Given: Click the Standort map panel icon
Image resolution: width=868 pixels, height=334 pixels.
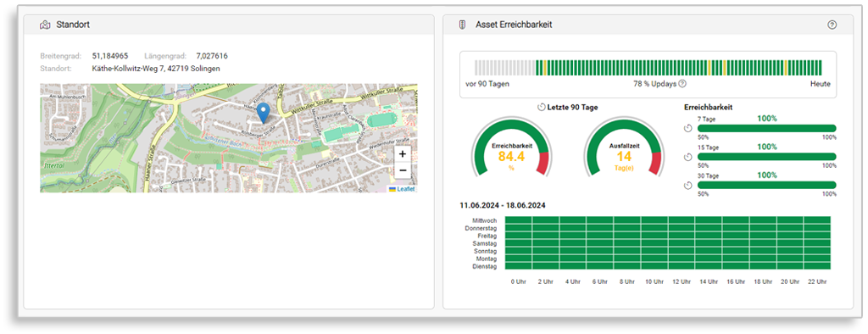Looking at the screenshot, I should click(x=45, y=25).
